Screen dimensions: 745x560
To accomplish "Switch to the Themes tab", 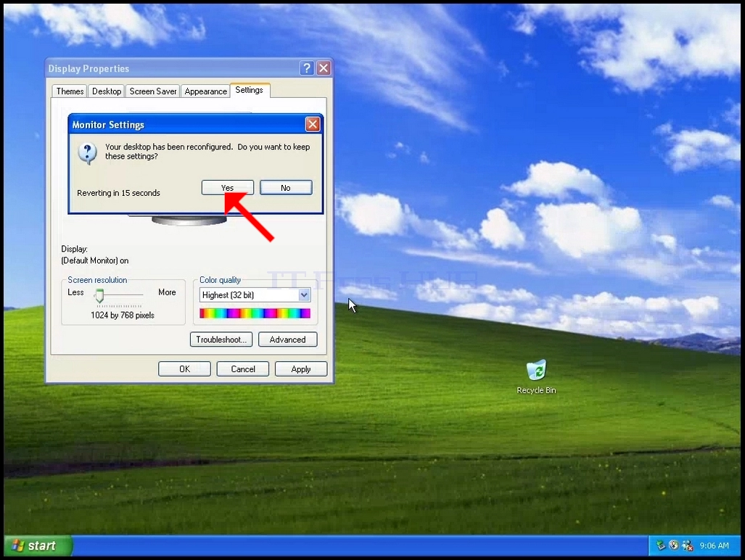I will [x=70, y=91].
